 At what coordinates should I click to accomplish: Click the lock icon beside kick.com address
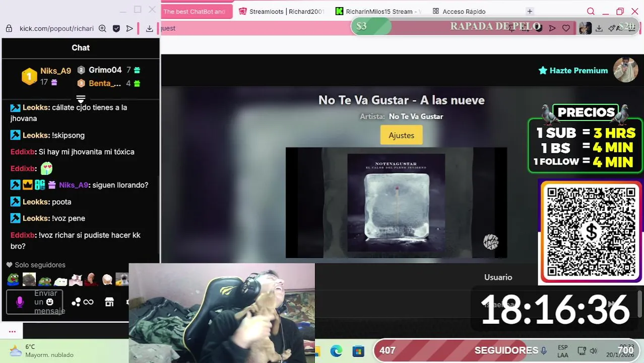pyautogui.click(x=9, y=29)
